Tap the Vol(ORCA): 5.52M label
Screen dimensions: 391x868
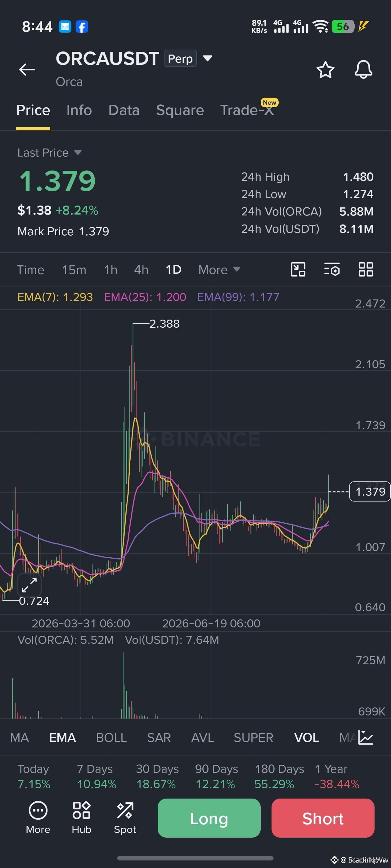(x=65, y=640)
